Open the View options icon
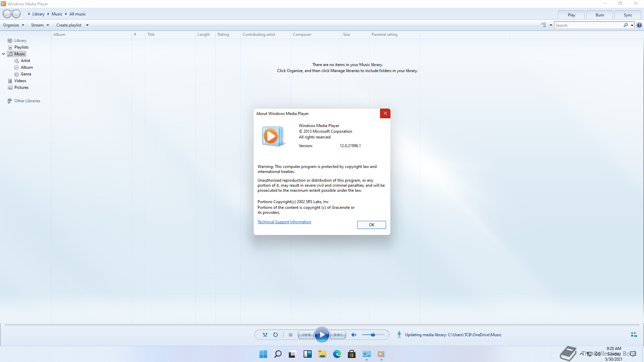The image size is (644, 362). (544, 25)
